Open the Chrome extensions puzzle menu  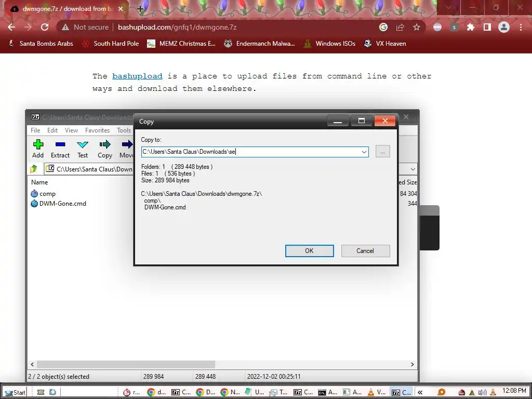[x=471, y=27]
